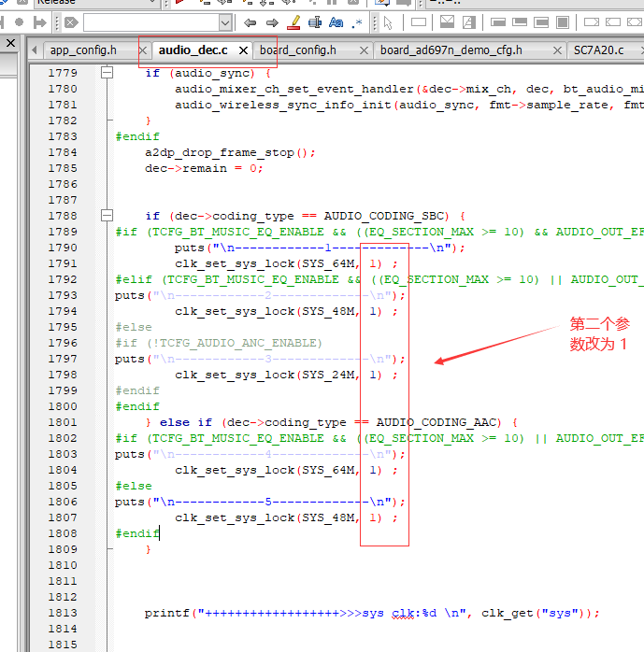Click AUDIO_CODING_AAC on line 1801
Image resolution: width=644 pixels, height=652 pixels.
436,422
